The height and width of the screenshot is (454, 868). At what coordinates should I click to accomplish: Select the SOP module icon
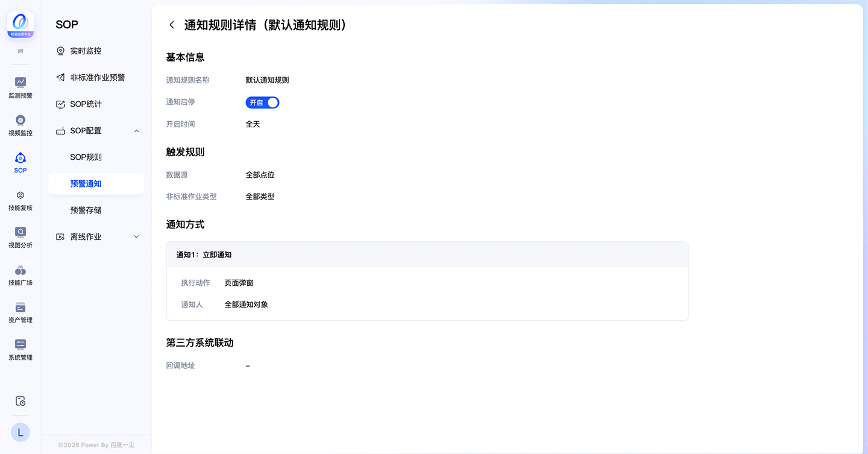[x=20, y=158]
